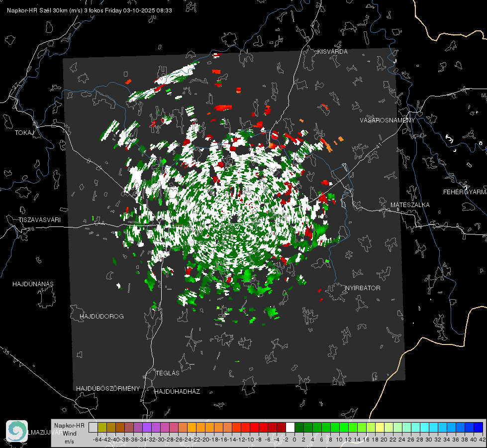
Task: Click the NYÍRBÁTOR town label
Action: (x=363, y=288)
